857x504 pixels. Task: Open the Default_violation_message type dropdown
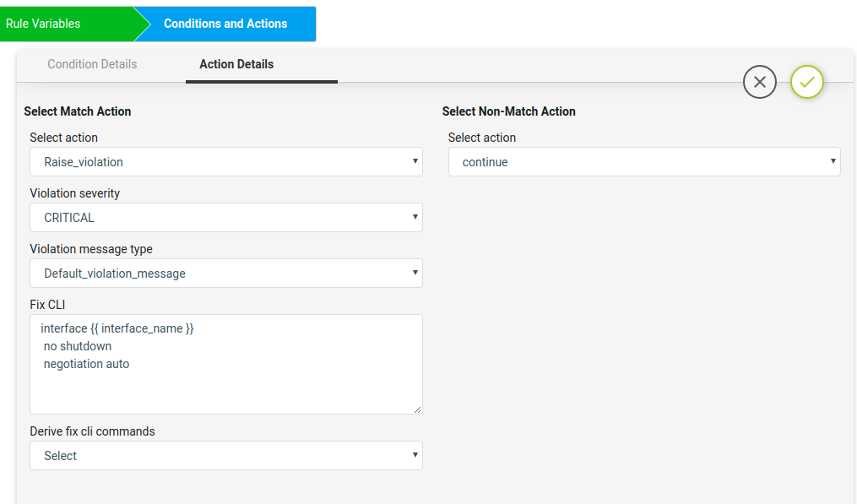coord(226,274)
